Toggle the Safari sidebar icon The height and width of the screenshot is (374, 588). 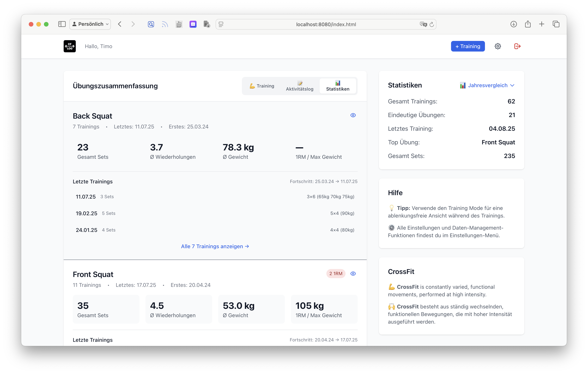pos(62,24)
